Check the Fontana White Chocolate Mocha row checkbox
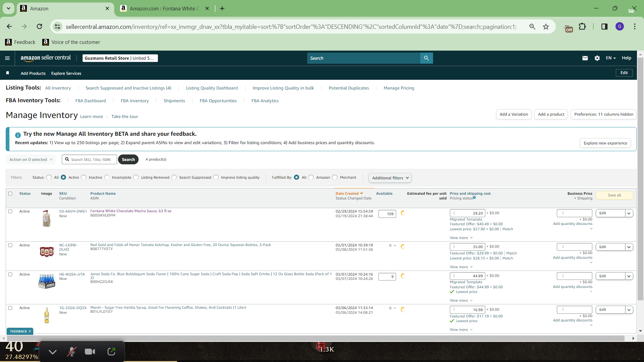 coord(10,212)
